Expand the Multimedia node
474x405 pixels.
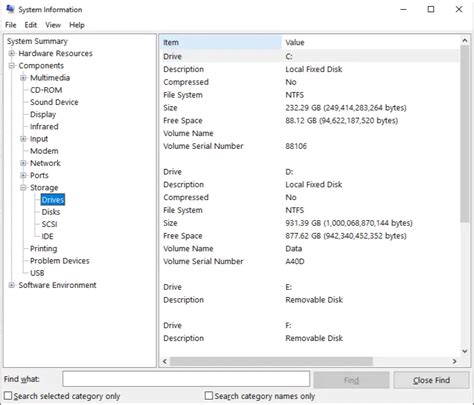coord(23,78)
